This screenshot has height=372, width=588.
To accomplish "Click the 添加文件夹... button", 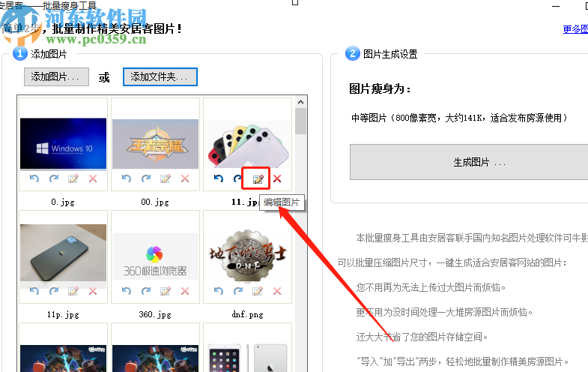I will point(160,77).
